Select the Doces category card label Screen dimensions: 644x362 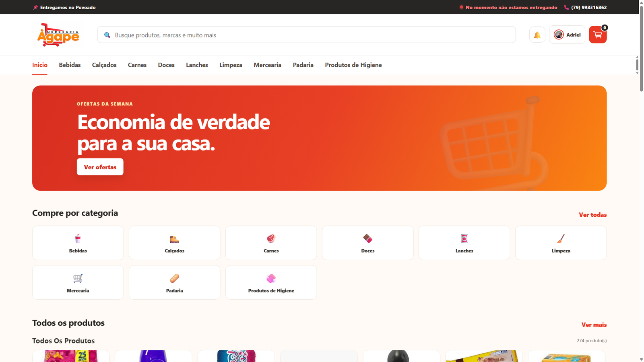[x=367, y=251]
